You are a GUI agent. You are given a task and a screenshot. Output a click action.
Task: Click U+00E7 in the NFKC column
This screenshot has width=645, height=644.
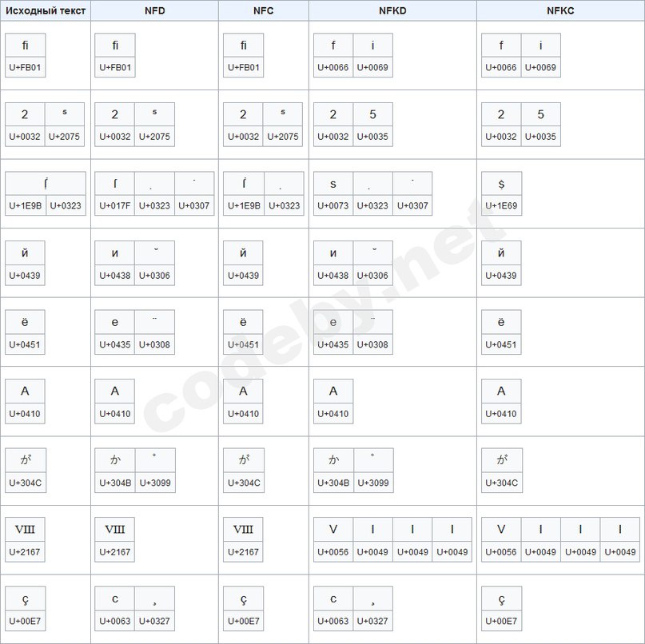[501, 621]
